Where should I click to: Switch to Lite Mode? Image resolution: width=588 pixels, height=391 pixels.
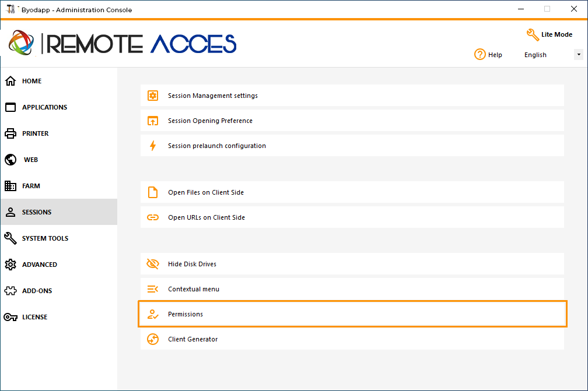[x=549, y=34]
